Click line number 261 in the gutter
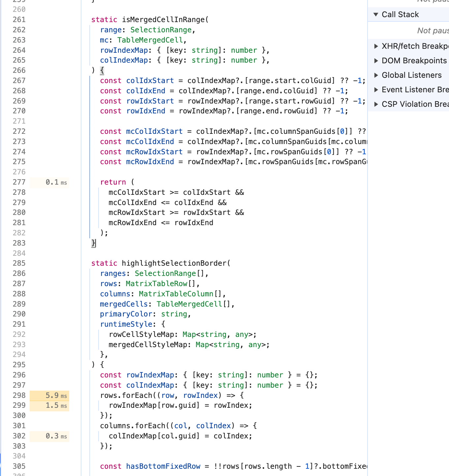Viewport: 449px width, 476px height. click(x=19, y=20)
